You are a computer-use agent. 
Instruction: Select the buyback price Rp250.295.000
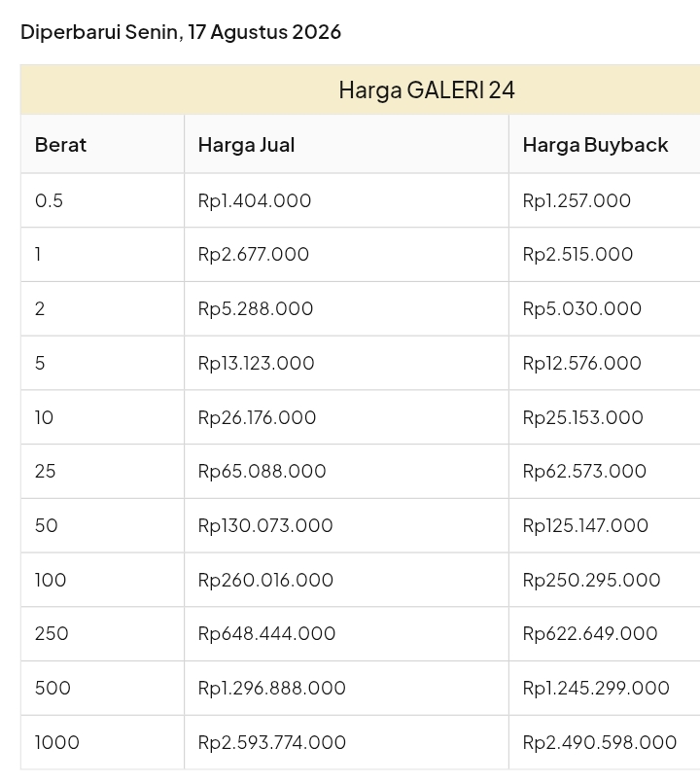592,580
